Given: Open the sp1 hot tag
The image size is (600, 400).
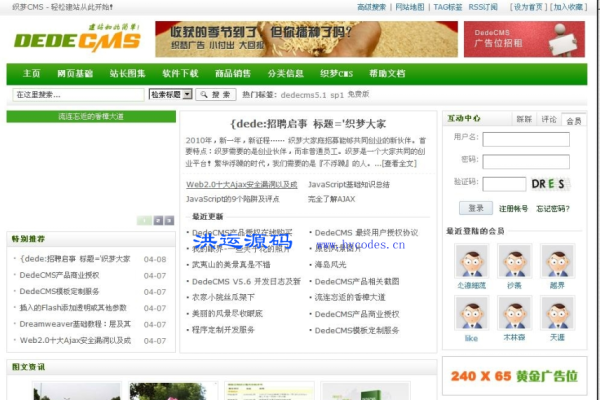Looking at the screenshot, I should click(x=337, y=95).
